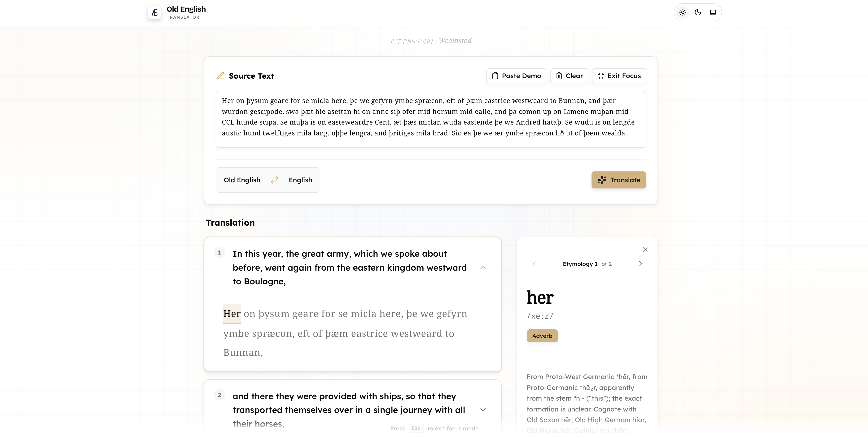Collapse translation segment 1 with chevron
The image size is (868, 438).
point(483,267)
